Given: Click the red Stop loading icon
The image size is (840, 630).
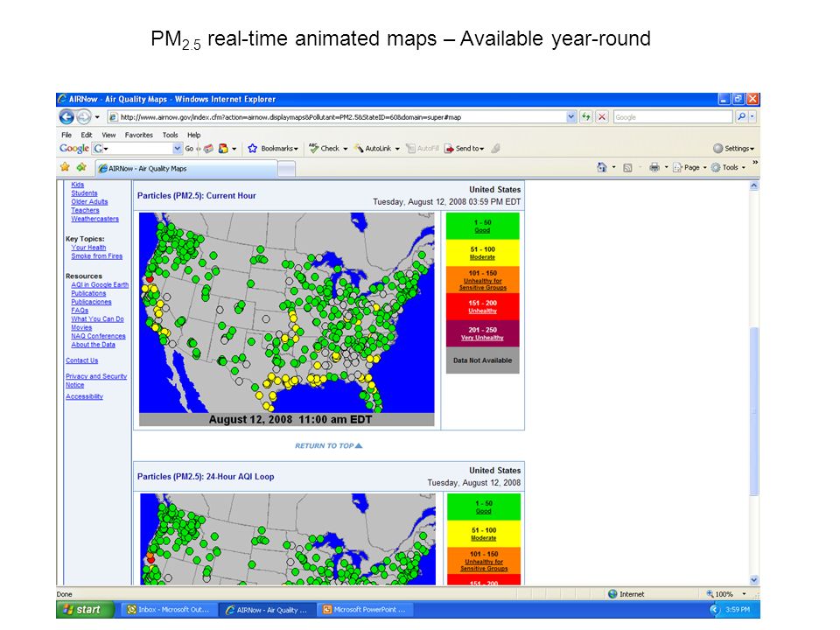Looking at the screenshot, I should click(602, 116).
